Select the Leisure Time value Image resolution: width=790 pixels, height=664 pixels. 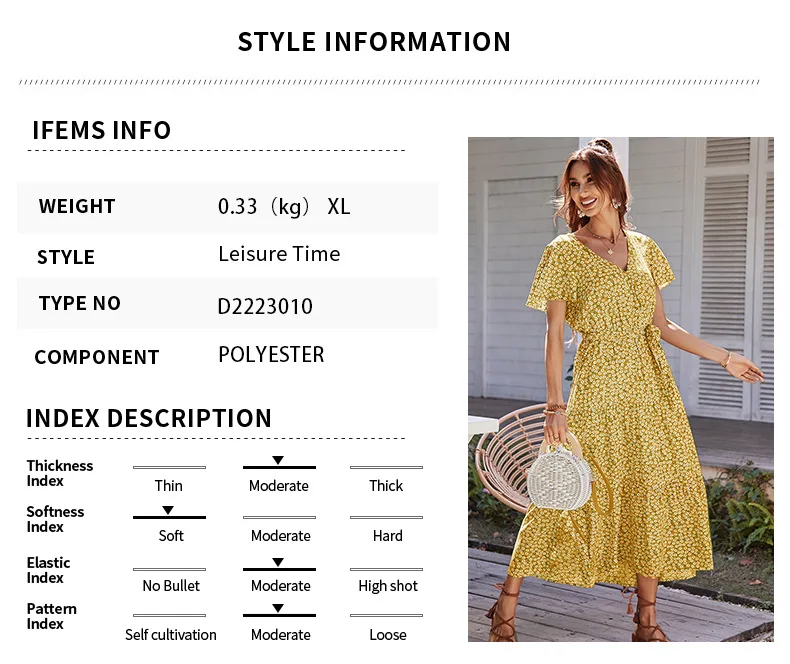(x=279, y=254)
